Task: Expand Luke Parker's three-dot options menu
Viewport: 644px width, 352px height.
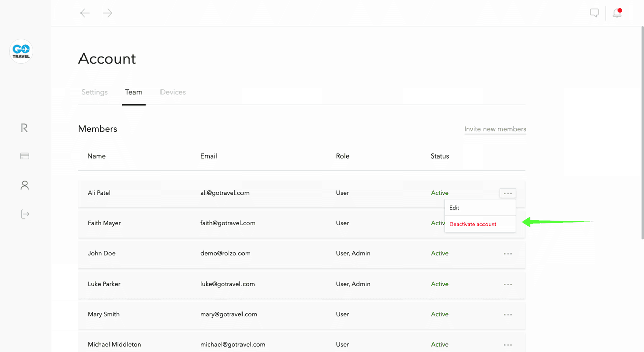Action: click(508, 284)
